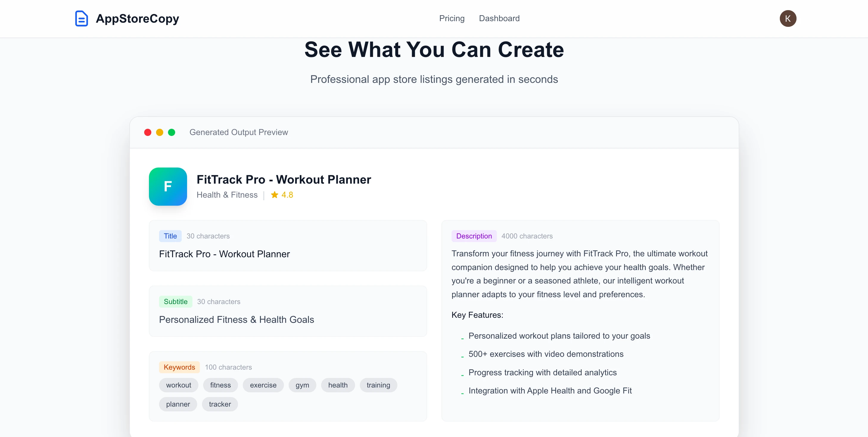868x437 pixels.
Task: Select the green Subtitle badge
Action: pyautogui.click(x=175, y=301)
